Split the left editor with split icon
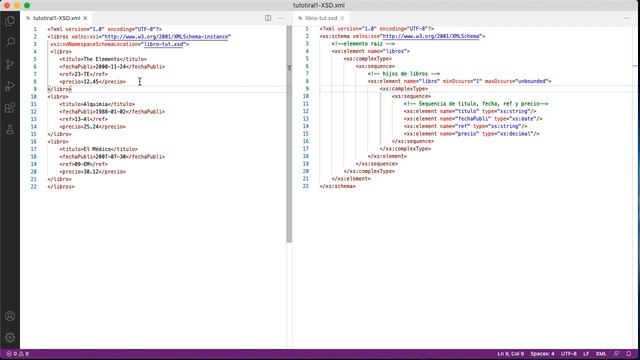The image size is (640, 360). (x=268, y=18)
